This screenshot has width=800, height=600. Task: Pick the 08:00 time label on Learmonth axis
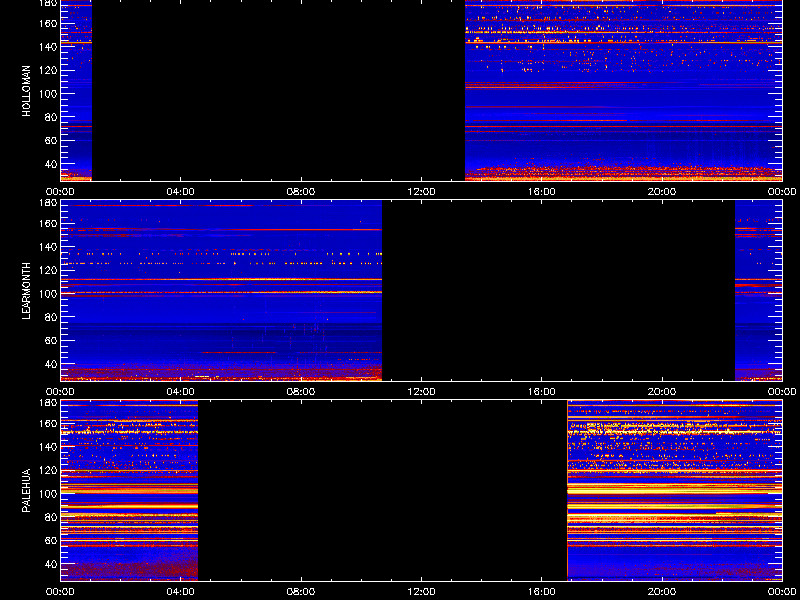(301, 392)
